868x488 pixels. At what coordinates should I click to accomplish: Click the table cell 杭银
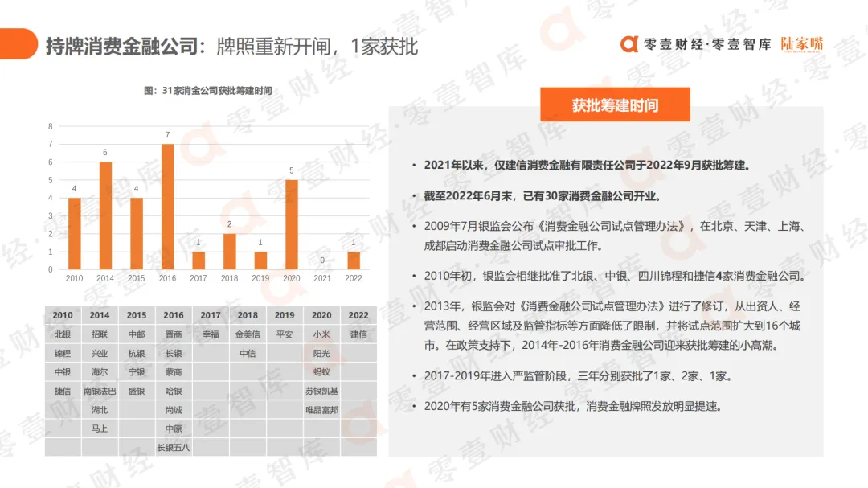click(x=137, y=354)
